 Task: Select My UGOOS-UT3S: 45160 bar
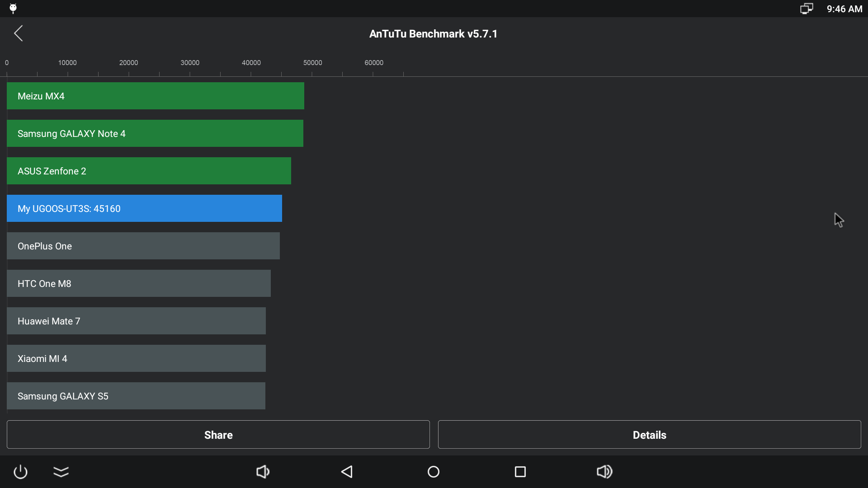144,208
